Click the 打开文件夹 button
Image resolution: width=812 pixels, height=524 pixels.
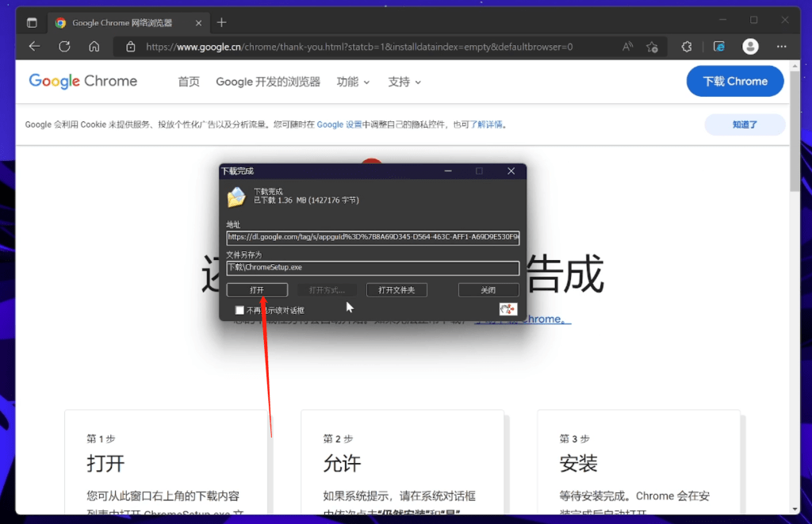[x=396, y=290]
